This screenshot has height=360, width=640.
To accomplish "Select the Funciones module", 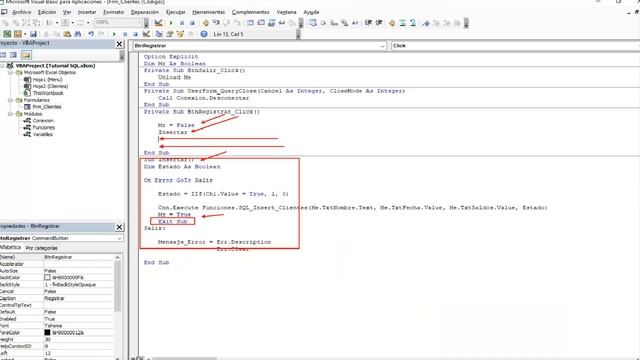I will pos(44,128).
